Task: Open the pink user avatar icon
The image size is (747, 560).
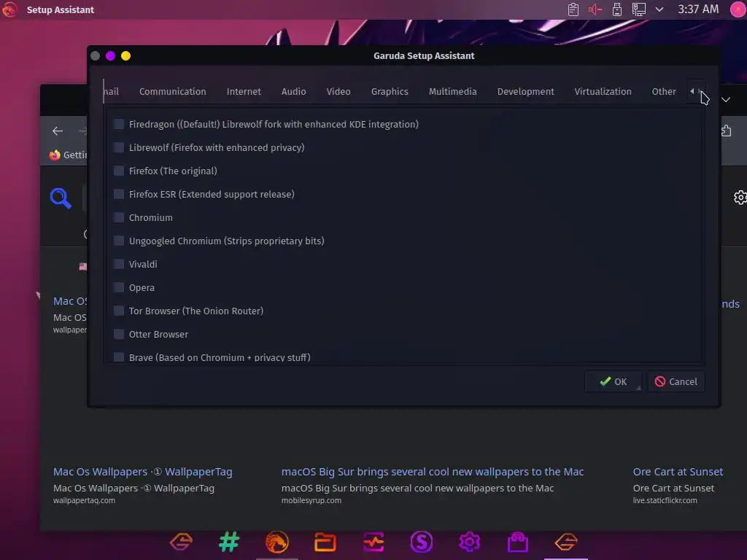Action: pyautogui.click(x=738, y=9)
